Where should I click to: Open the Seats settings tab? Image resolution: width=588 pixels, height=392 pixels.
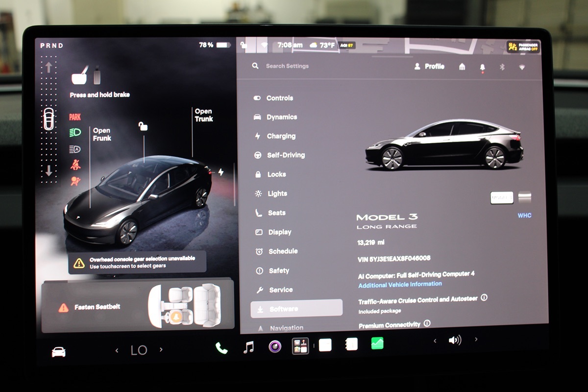tap(270, 213)
